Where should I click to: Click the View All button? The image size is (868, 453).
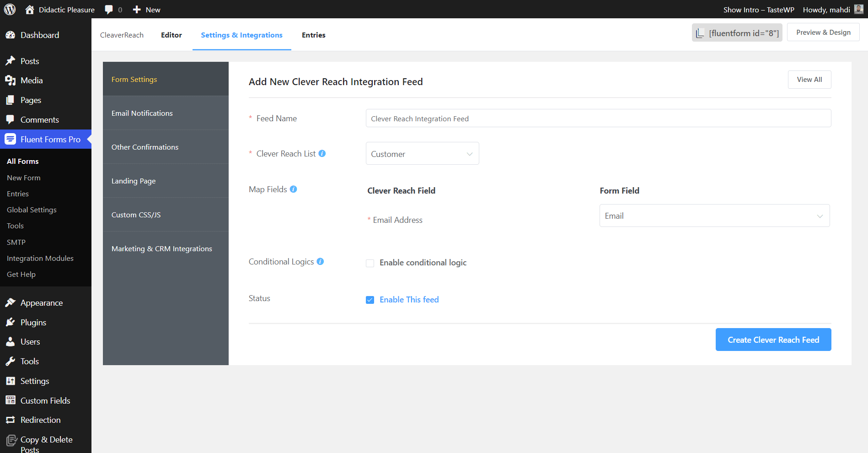[809, 80]
